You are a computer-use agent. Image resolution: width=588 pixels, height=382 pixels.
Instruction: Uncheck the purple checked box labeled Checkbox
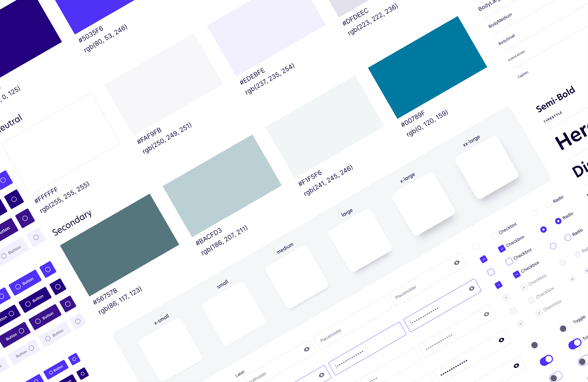[502, 249]
